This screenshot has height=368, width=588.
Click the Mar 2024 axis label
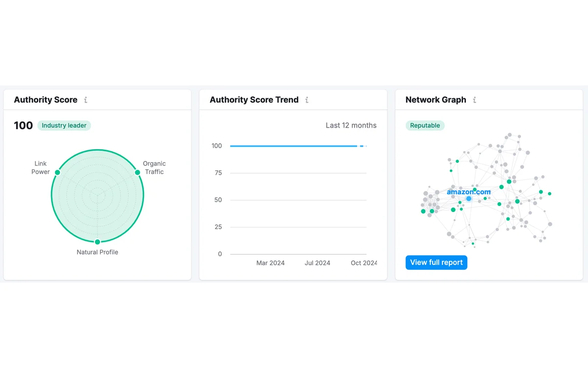pos(270,263)
